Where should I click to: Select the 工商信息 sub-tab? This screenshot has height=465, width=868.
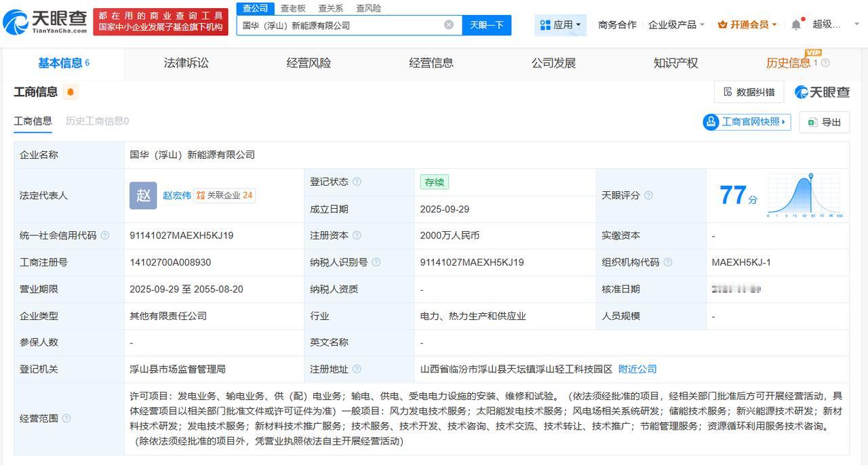pyautogui.click(x=33, y=121)
